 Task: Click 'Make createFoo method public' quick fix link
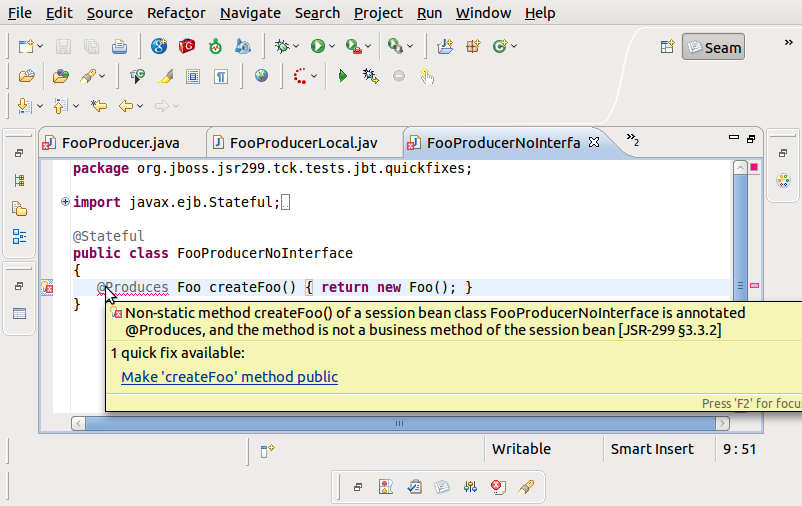pos(230,377)
